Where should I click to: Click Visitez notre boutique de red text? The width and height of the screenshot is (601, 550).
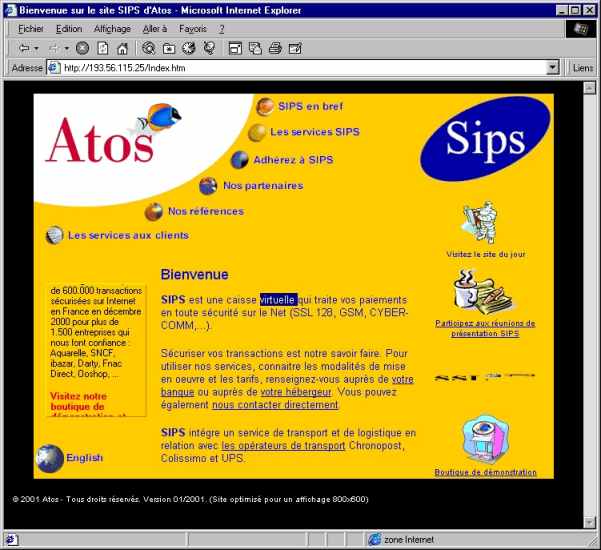pos(78,401)
